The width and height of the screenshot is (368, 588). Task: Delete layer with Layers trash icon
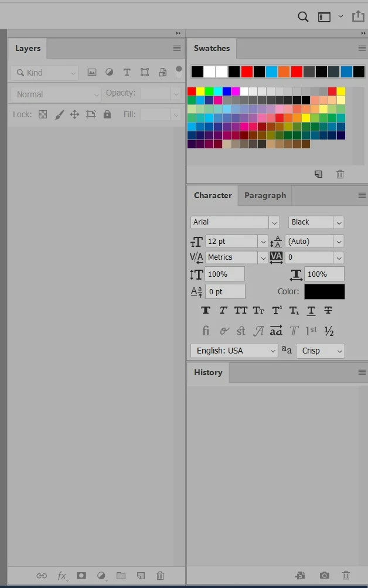160,575
